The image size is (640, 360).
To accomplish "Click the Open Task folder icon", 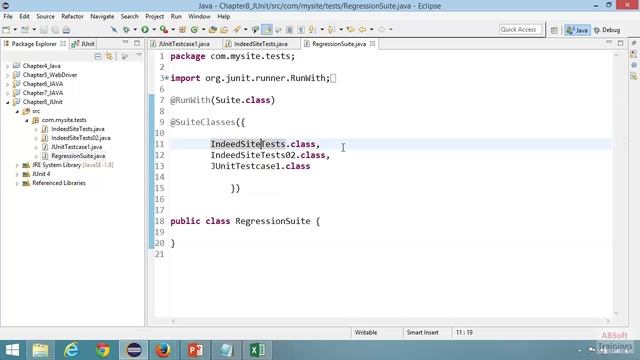I will (x=224, y=30).
